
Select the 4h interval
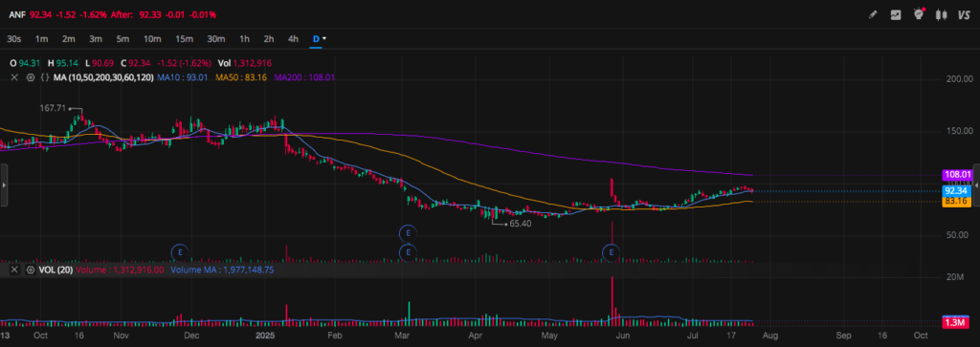pos(293,38)
